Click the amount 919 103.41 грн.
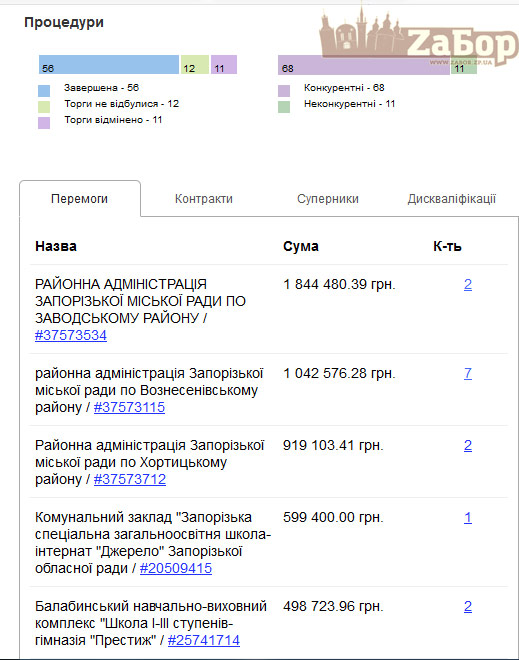The height and width of the screenshot is (660, 519). 333,446
